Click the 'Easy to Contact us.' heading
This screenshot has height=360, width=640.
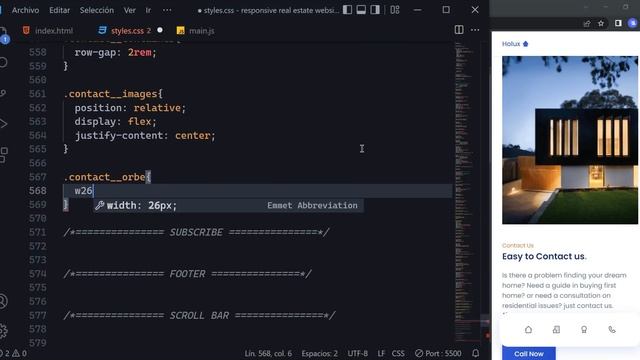coord(544,256)
